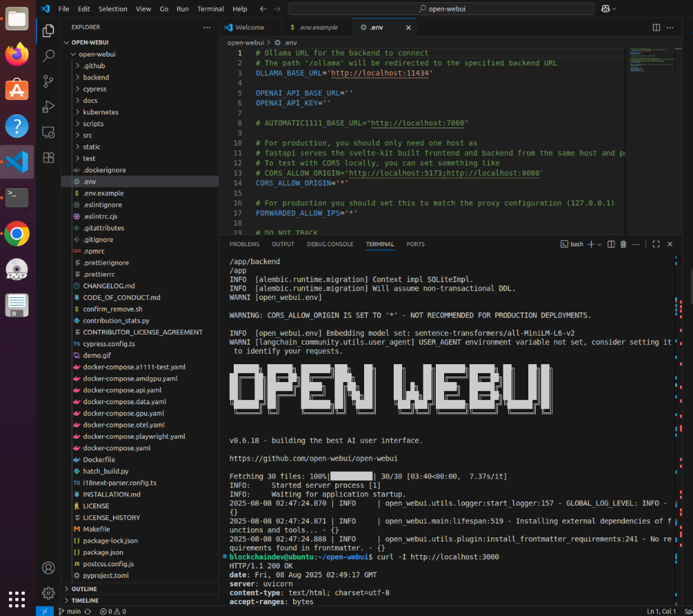Image resolution: width=693 pixels, height=616 pixels.
Task: Open the Remote Explorer view
Action: 48,132
